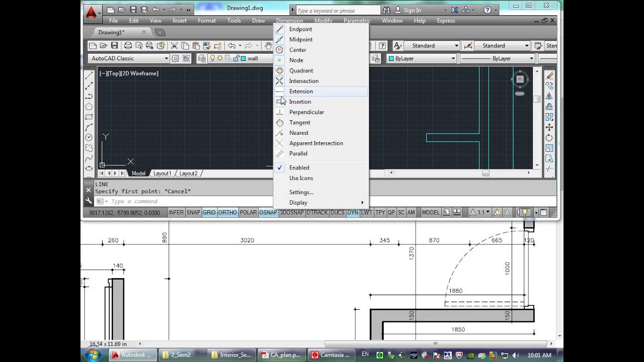Click the Plot (print) toolbar icon
This screenshot has width=644, height=362.
[128, 45]
